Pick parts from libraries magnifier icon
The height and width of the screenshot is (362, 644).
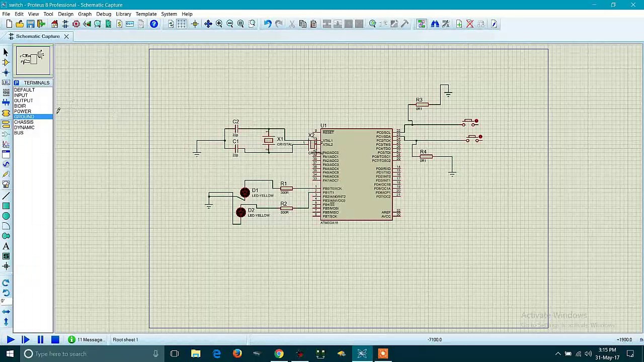click(x=372, y=24)
